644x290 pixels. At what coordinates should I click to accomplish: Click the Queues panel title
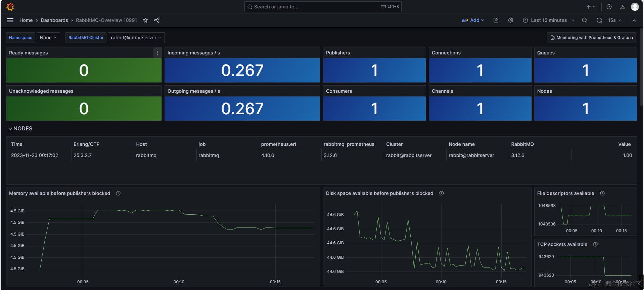546,53
